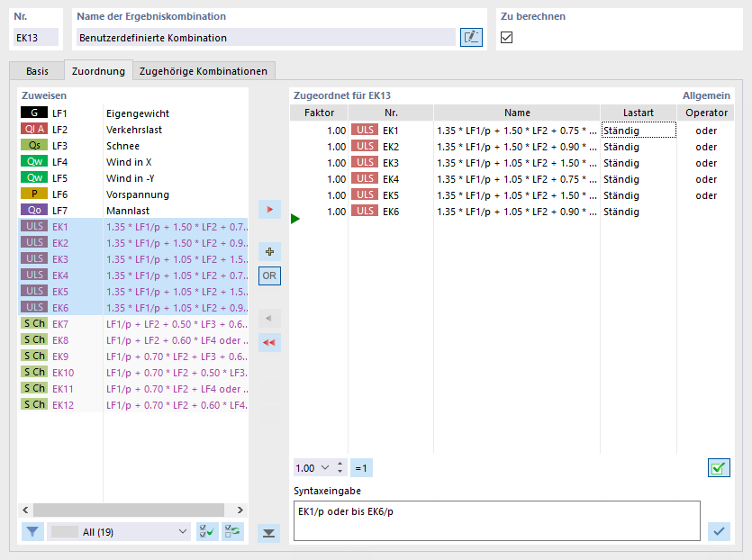
Task: Select EK1 in the Zuweisen list
Action: coord(133,227)
